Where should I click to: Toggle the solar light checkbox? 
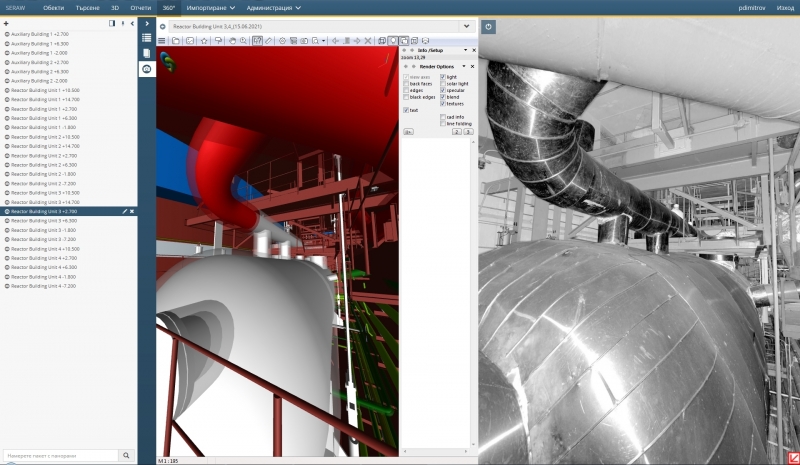pos(442,83)
